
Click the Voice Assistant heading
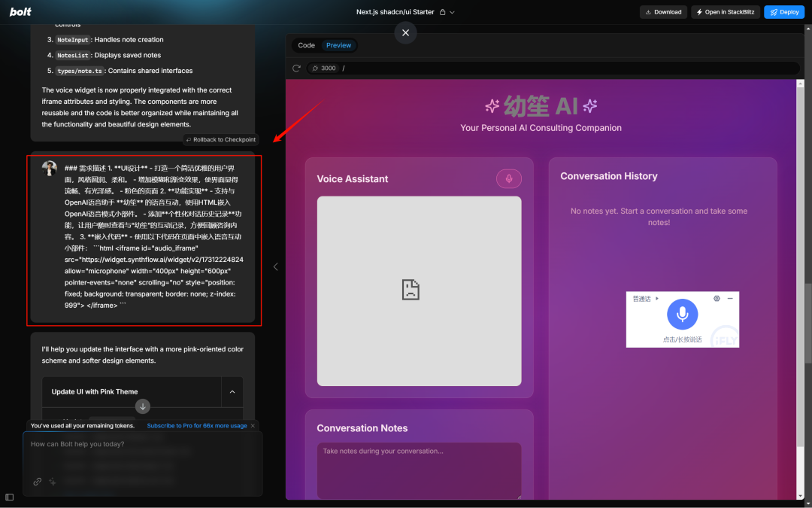coord(352,179)
